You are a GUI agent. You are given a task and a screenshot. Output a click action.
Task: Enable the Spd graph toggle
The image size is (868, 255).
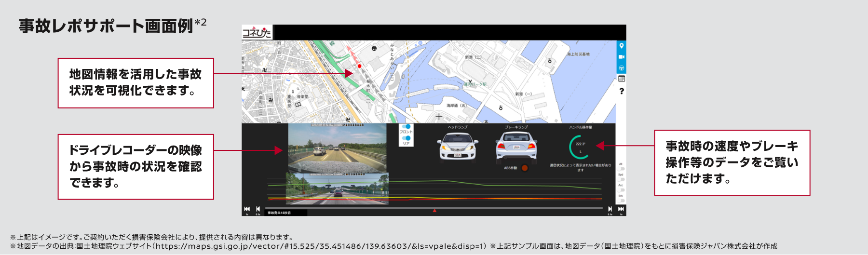622,179
